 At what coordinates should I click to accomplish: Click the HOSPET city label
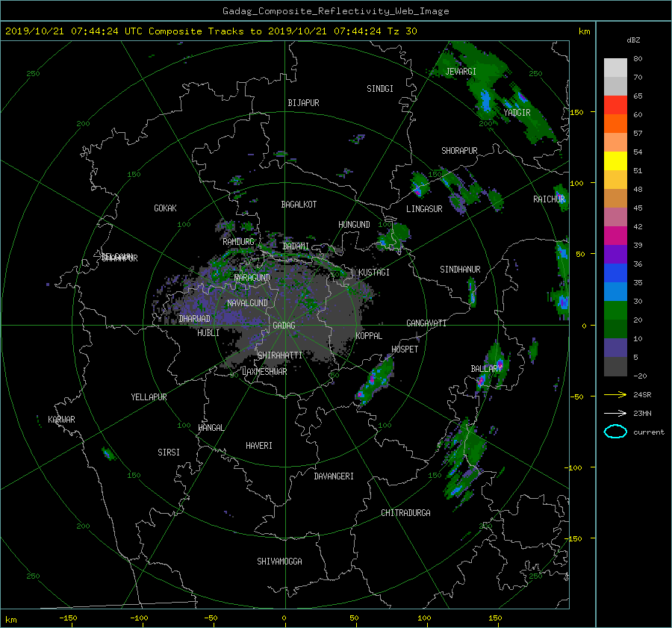(405, 349)
